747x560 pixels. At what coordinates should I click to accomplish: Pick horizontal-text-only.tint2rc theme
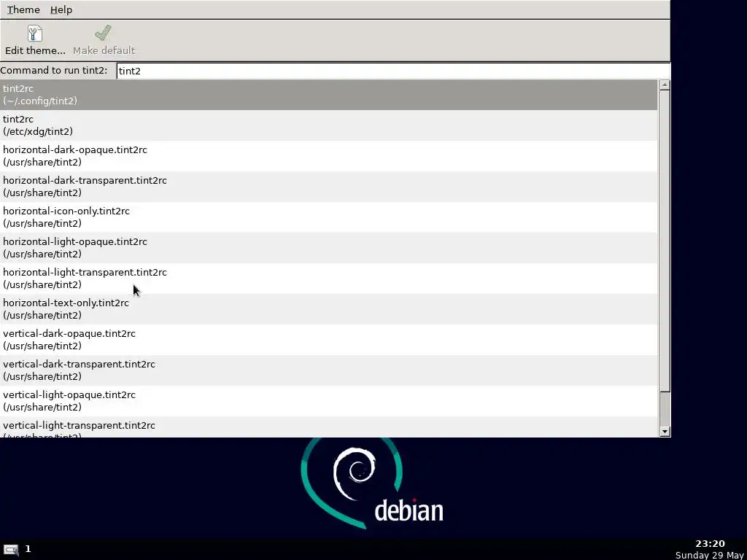click(329, 309)
